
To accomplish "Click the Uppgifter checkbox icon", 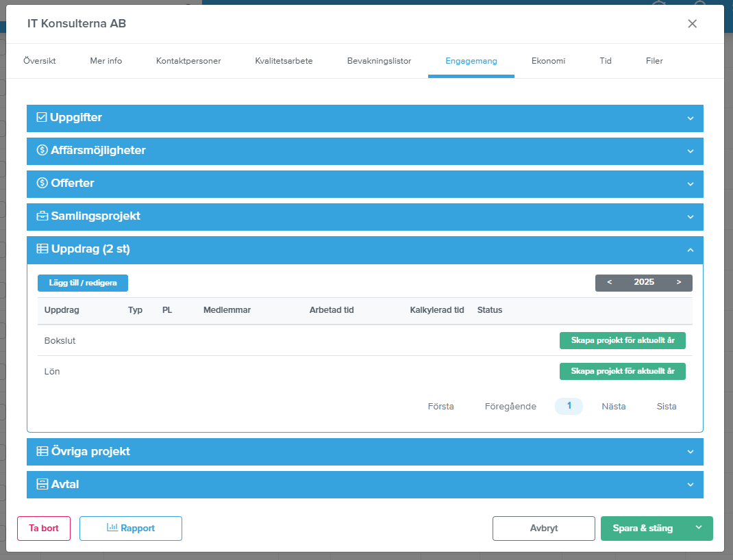I will click(42, 118).
